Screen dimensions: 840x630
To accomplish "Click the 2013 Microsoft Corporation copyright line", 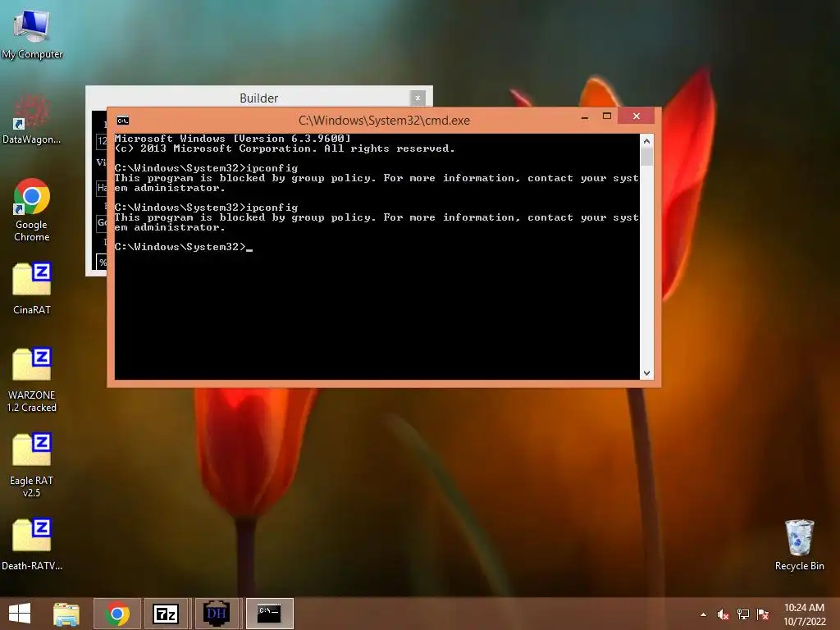I will click(285, 148).
